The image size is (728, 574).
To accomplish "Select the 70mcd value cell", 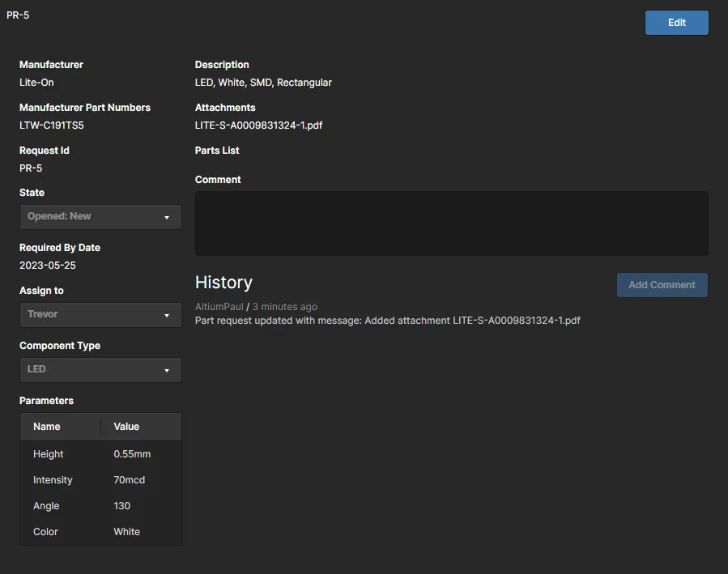I will pyautogui.click(x=129, y=480).
